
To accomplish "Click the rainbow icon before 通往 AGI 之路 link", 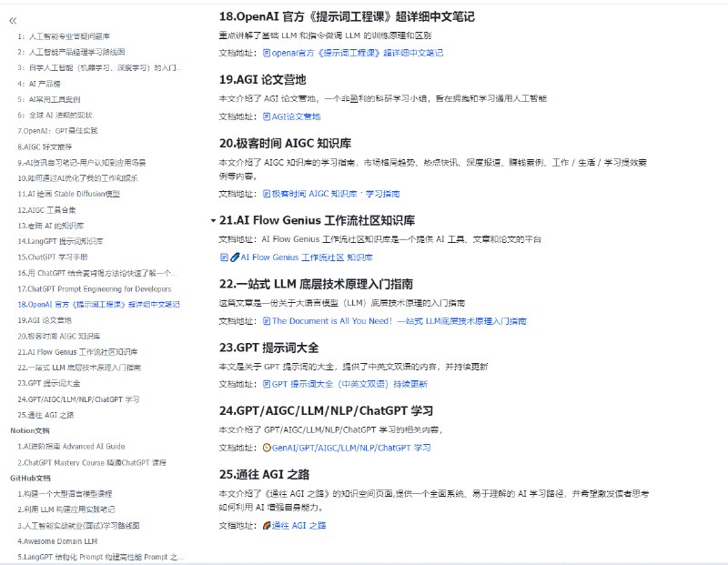I will pos(267,526).
